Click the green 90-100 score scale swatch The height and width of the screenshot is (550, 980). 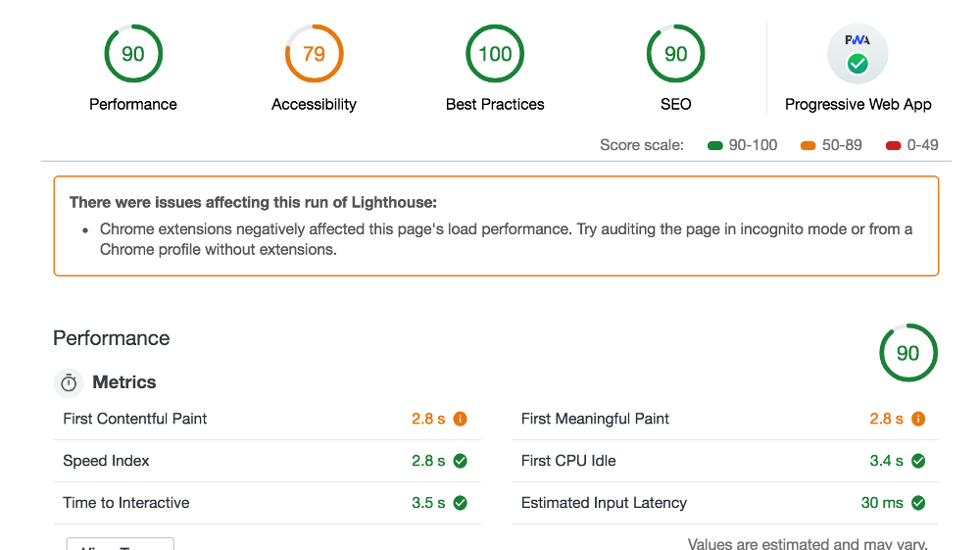point(715,146)
